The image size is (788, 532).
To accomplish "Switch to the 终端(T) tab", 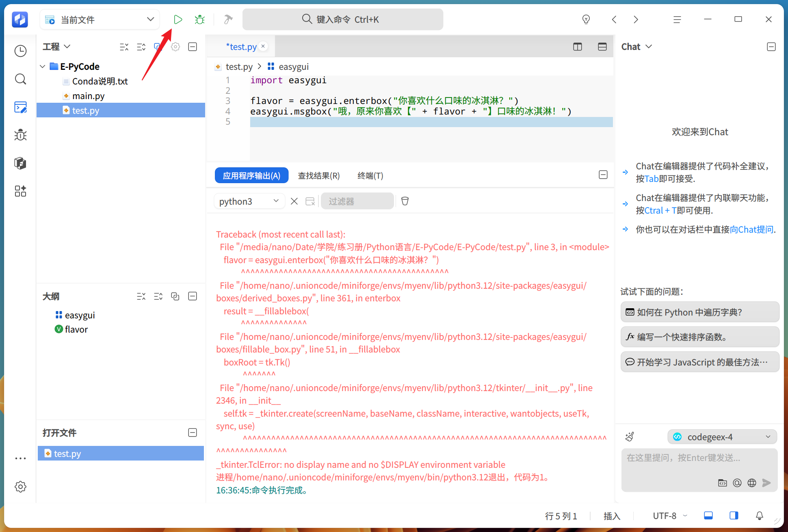I will [x=370, y=175].
